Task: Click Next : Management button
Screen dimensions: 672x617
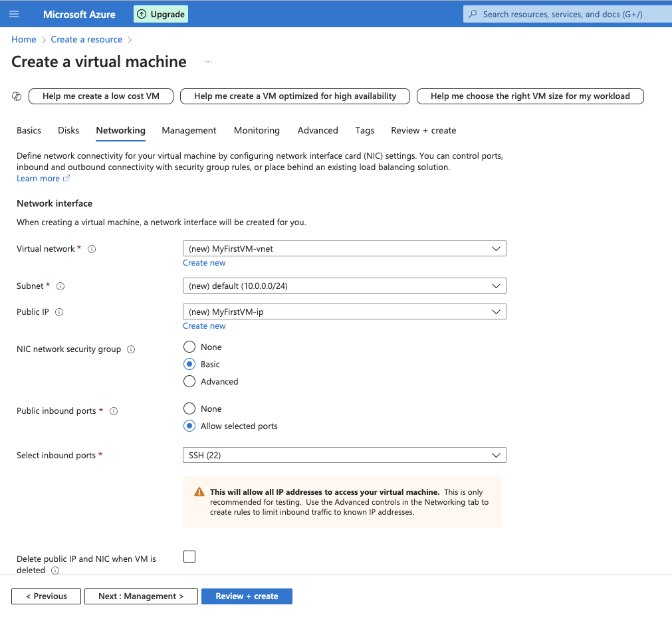Action: [141, 596]
